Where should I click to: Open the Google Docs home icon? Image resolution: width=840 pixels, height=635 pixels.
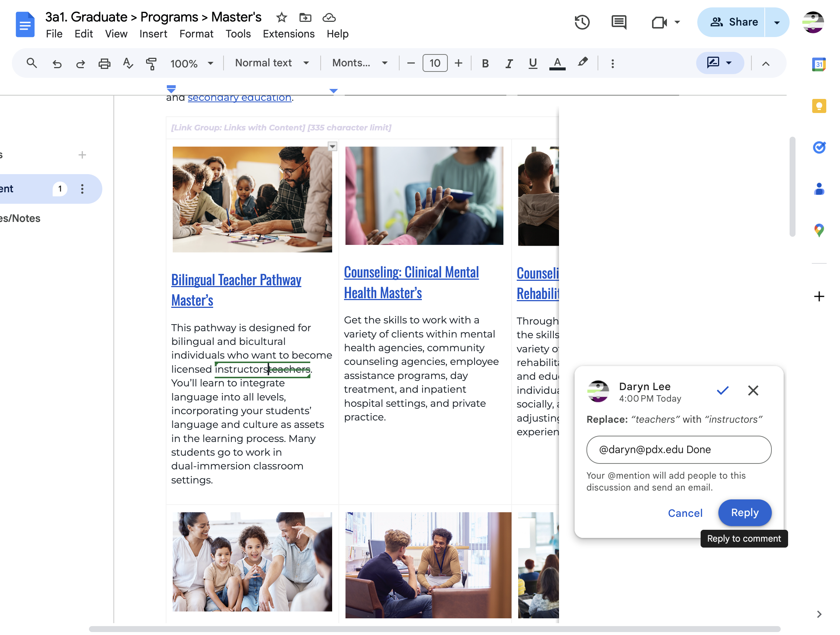coord(25,24)
